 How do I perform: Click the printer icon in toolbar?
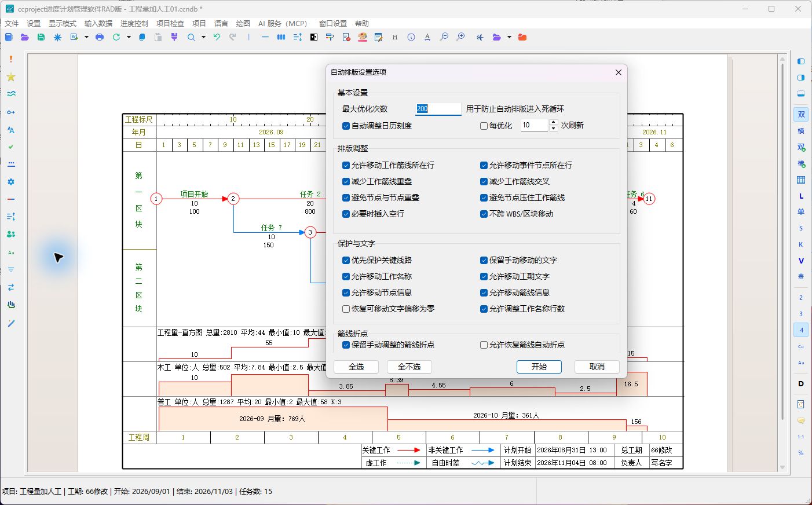(100, 37)
